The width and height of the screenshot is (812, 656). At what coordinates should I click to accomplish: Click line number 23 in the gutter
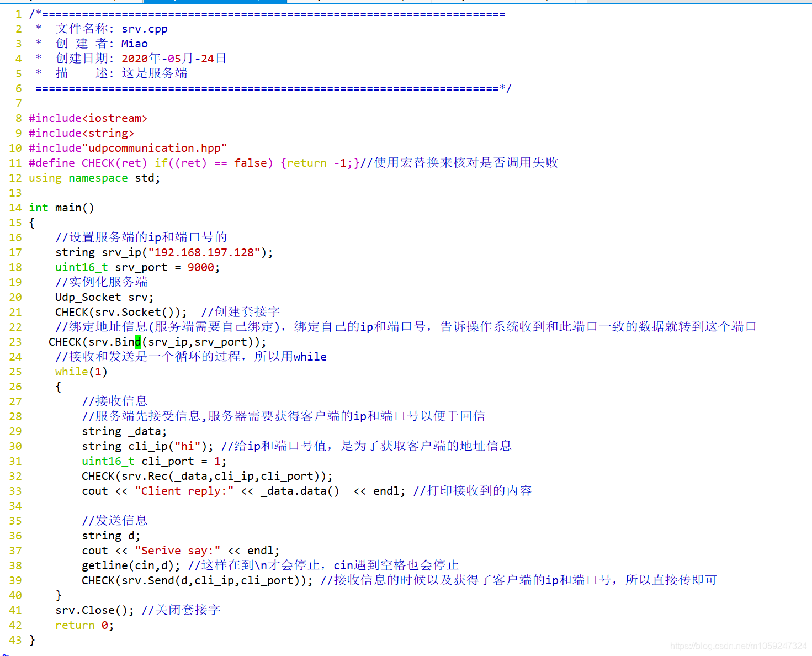(15, 342)
